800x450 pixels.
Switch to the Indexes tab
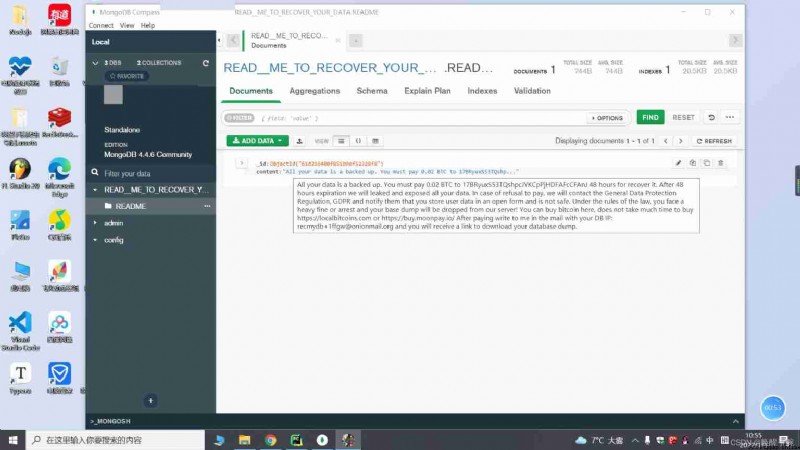(x=482, y=91)
